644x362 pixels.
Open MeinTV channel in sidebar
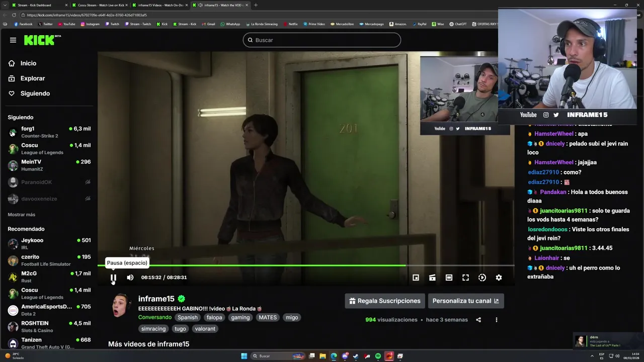(49, 165)
